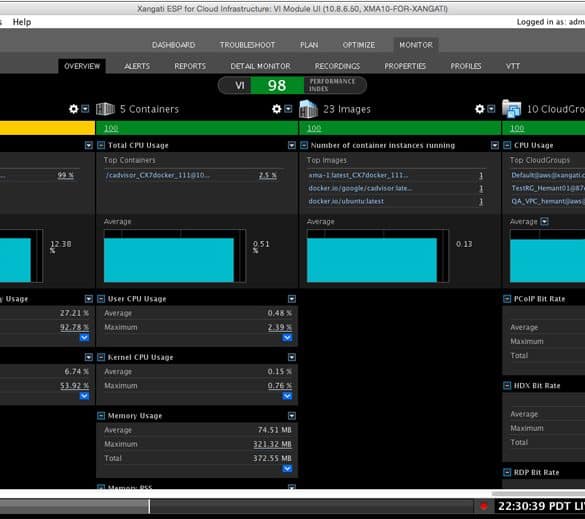Open the PLAN tab
The width and height of the screenshot is (585, 519).
point(309,45)
